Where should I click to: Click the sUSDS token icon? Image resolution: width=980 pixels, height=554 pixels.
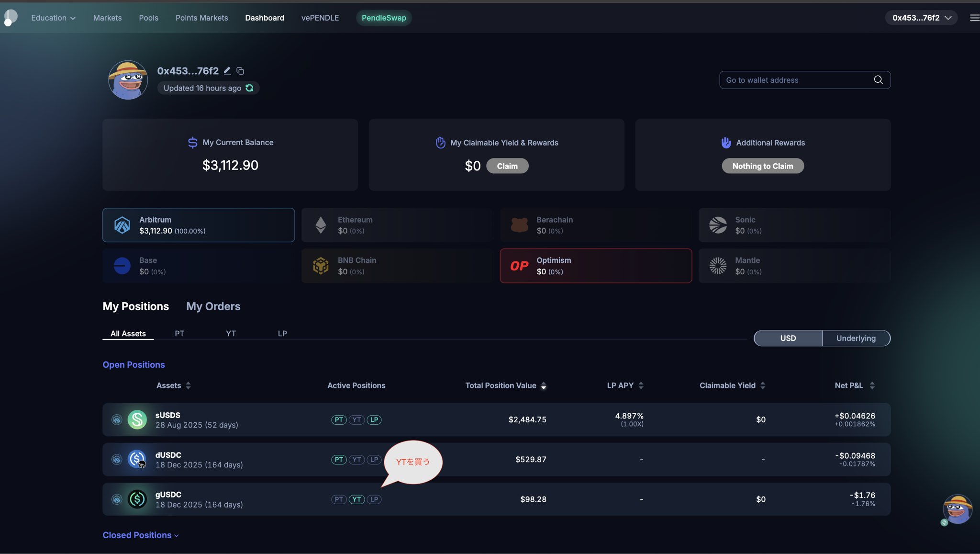click(x=137, y=419)
